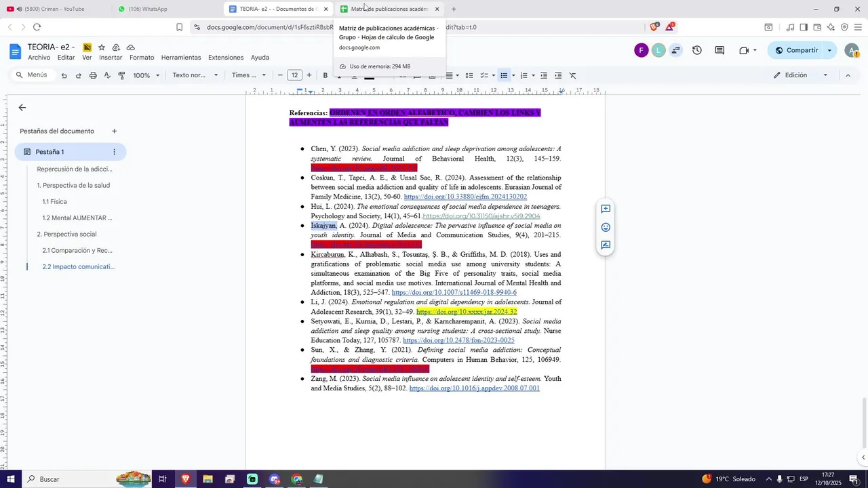Screen dimensions: 868x488
Task: Click the Undo icon in the toolbar
Action: pos(64,75)
